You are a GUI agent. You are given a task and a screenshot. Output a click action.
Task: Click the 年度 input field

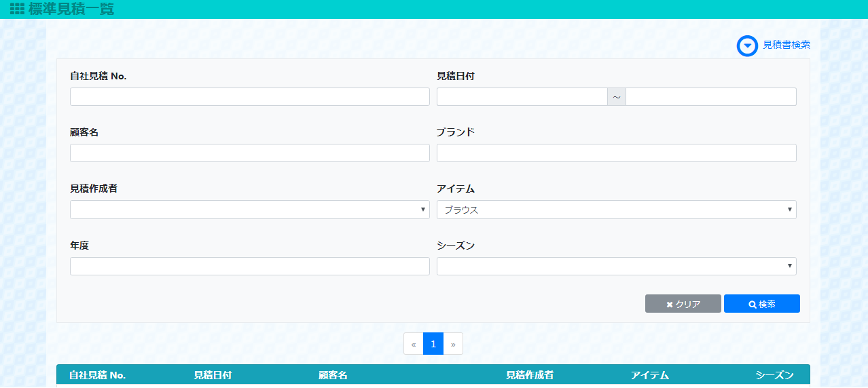click(x=249, y=267)
